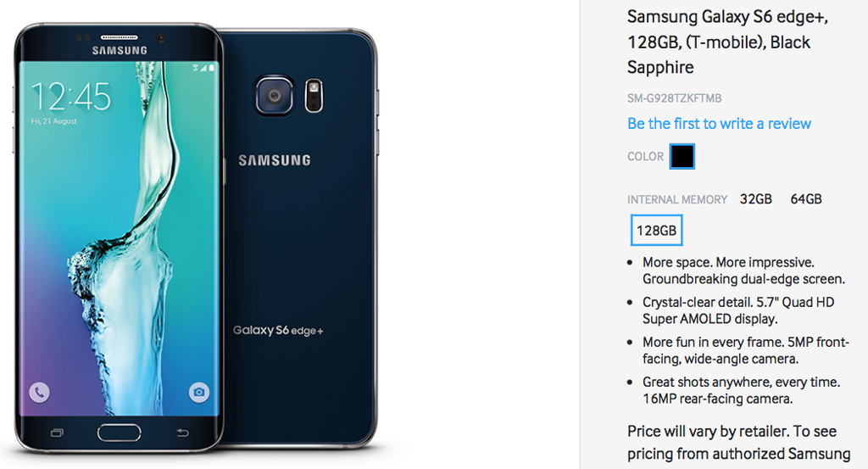Select the 64GB internal memory option
Screen dimensions: 868x469
[806, 199]
